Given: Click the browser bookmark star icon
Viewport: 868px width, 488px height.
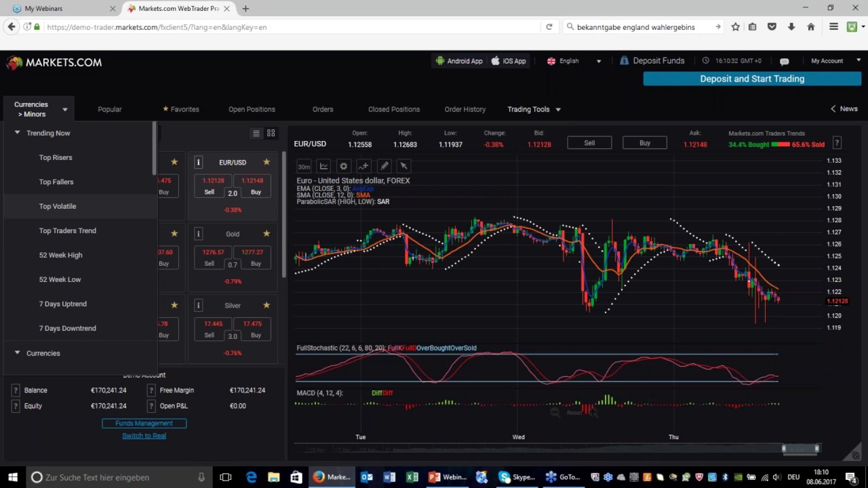Looking at the screenshot, I should (736, 27).
